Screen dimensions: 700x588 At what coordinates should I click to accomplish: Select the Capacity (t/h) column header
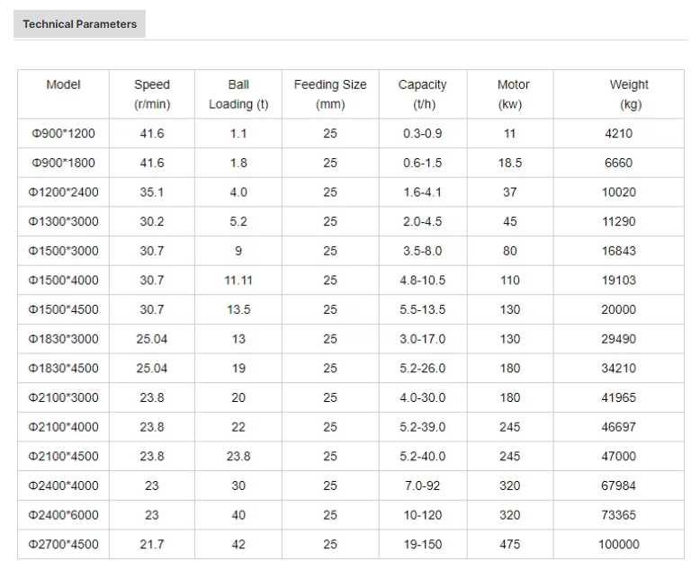(x=422, y=94)
